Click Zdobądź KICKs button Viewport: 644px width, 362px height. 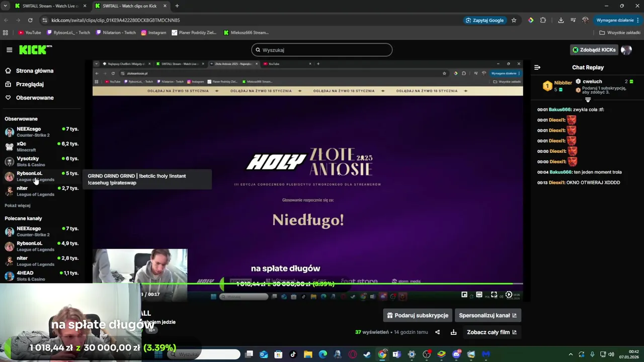click(x=594, y=50)
